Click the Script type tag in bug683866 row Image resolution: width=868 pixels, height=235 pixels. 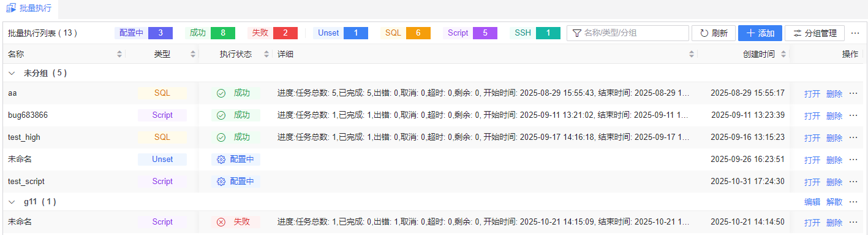pyautogui.click(x=162, y=115)
